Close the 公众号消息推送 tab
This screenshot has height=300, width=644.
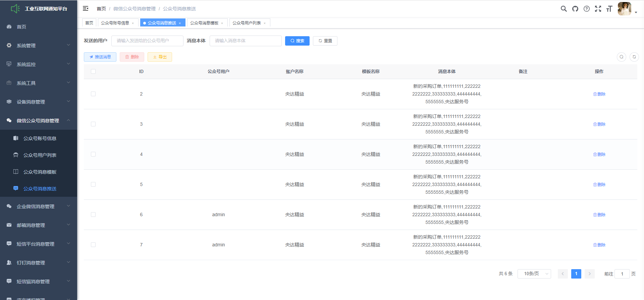[x=180, y=23]
